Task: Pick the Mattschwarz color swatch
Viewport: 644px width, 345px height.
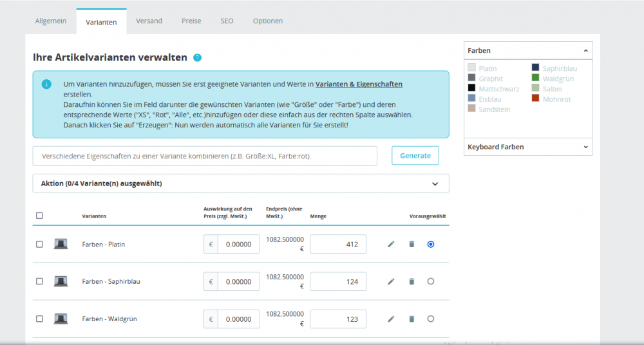Action: (471, 88)
